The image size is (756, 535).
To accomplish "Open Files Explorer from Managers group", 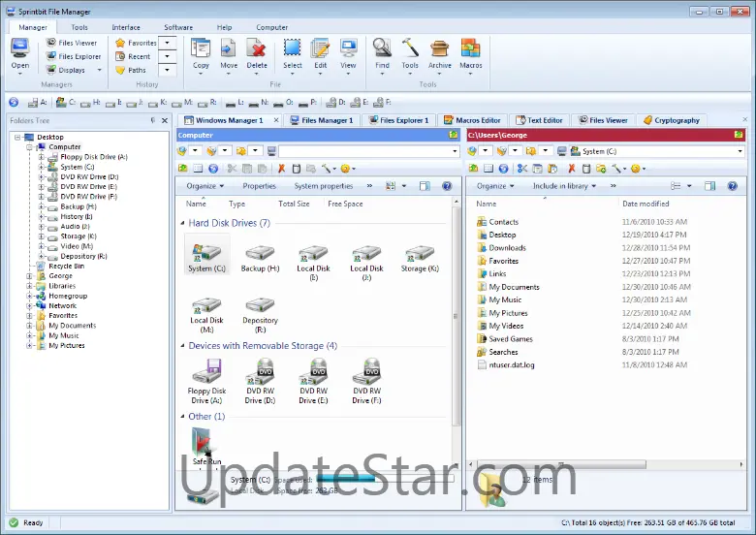I will point(74,56).
